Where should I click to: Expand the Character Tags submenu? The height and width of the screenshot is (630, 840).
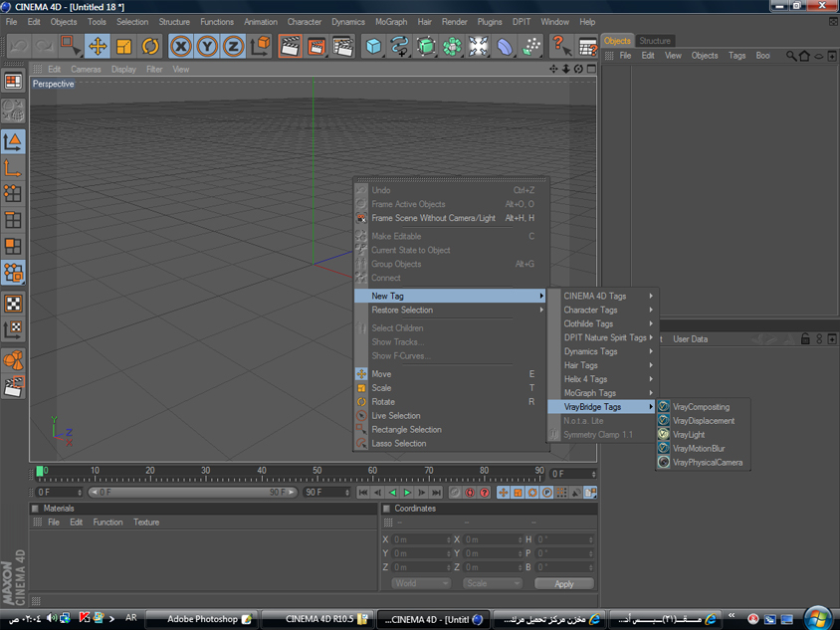pyautogui.click(x=603, y=310)
